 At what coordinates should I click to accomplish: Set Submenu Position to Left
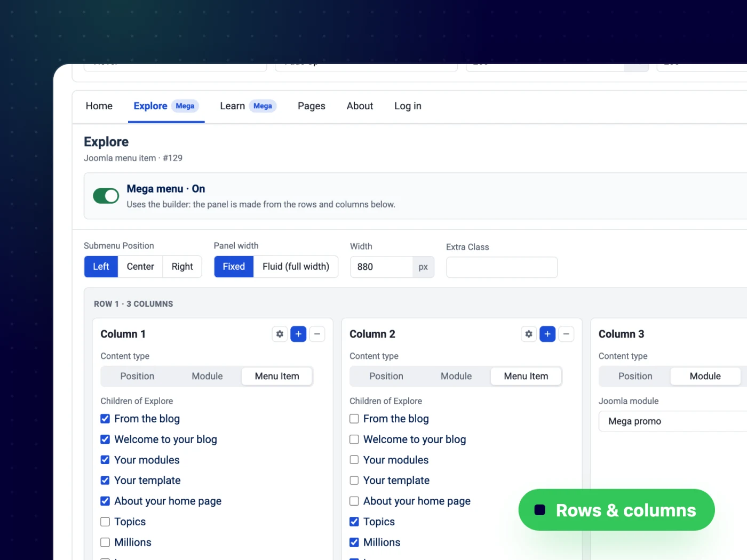(x=101, y=267)
